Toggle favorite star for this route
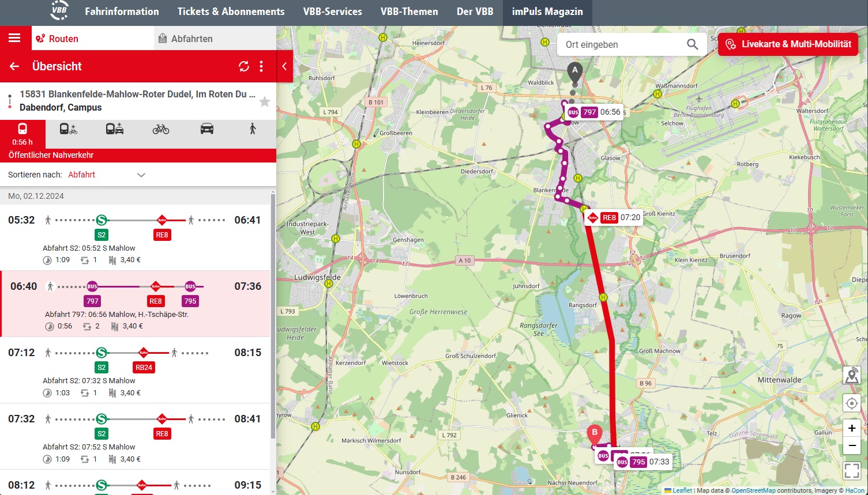 [265, 102]
